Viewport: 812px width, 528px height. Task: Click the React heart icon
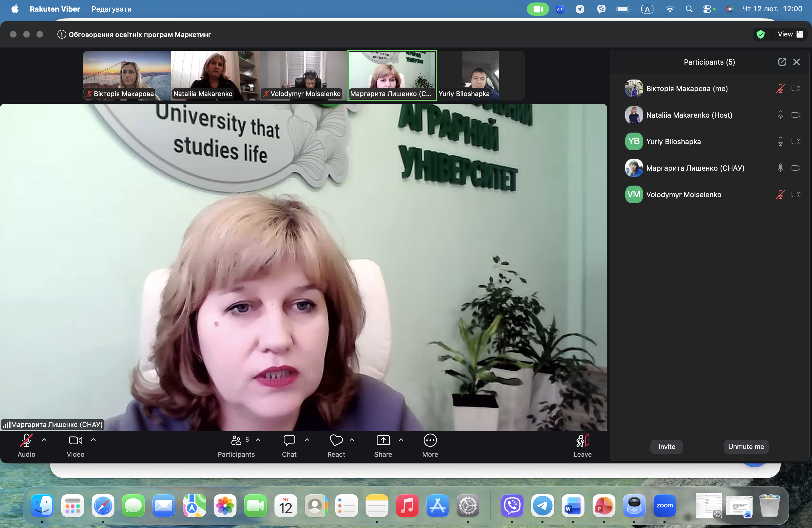(x=336, y=440)
